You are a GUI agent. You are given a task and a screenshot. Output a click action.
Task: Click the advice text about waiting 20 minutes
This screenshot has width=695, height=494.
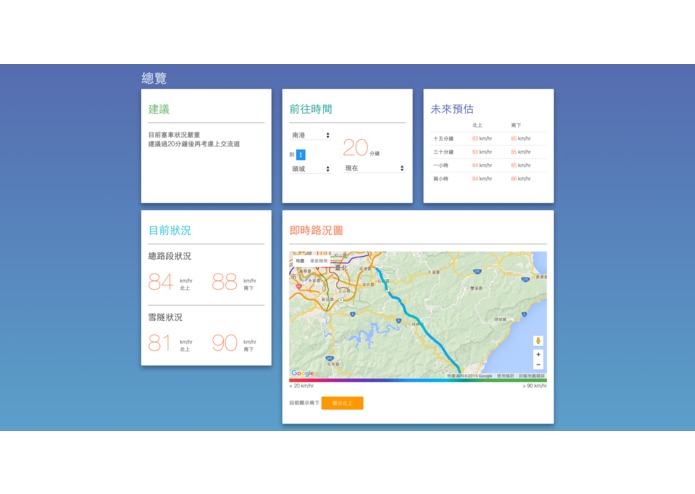[194, 144]
